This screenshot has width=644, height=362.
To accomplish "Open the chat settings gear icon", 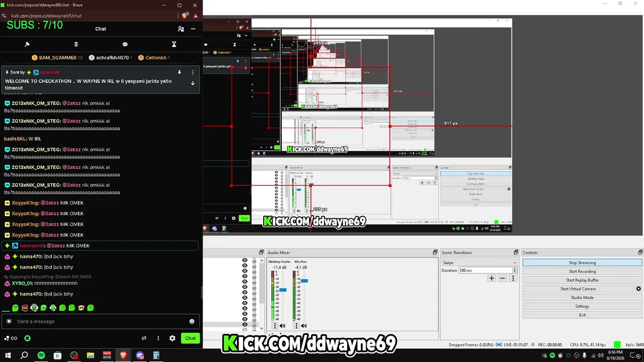I will [172, 338].
